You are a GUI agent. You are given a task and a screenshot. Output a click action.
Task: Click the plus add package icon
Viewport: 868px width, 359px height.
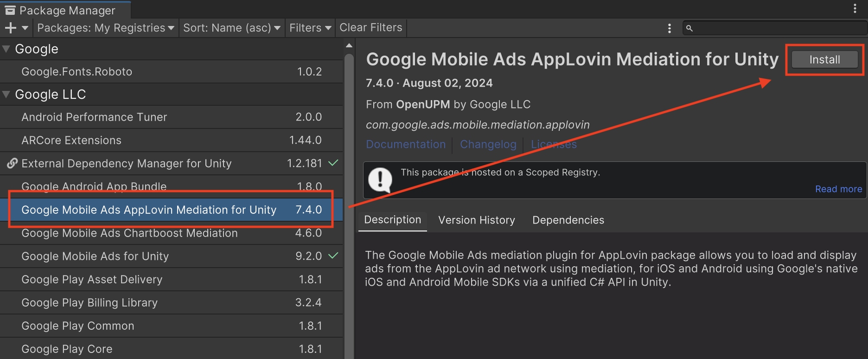pyautogui.click(x=11, y=28)
